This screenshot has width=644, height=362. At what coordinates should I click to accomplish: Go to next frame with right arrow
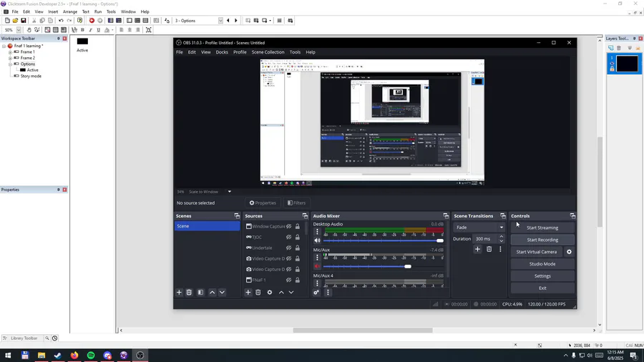(235, 21)
